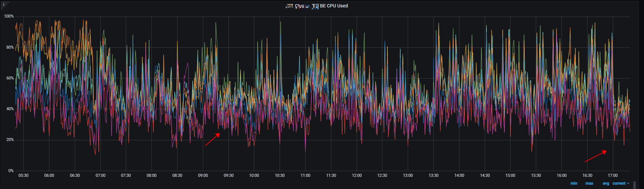Click the 100% y-axis label
This screenshot has height=189, width=644.
point(9,16)
